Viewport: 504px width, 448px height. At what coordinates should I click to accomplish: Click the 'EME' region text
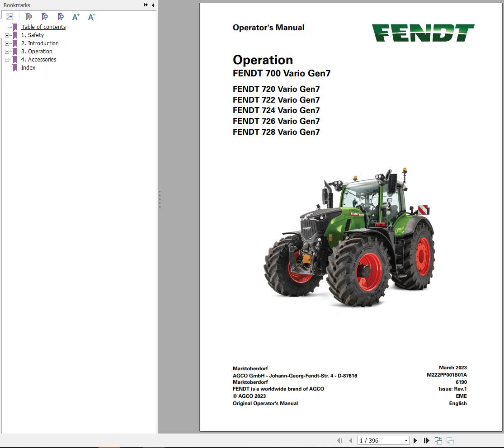point(461,396)
